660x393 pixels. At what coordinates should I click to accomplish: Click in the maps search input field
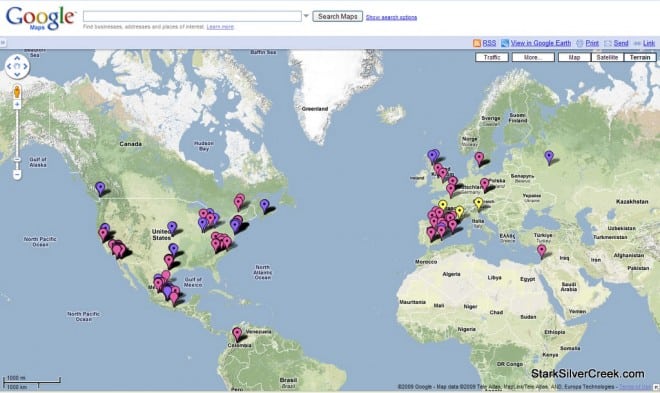point(192,16)
